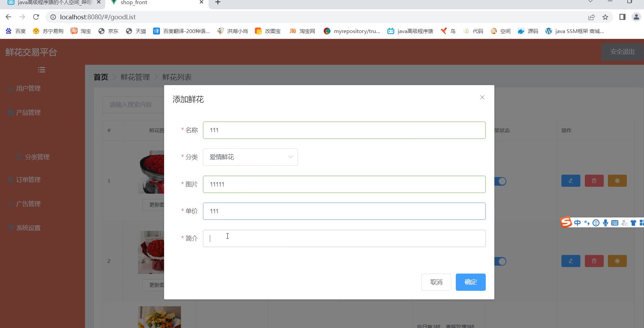
Task: Click the 取消 button
Action: [436, 282]
